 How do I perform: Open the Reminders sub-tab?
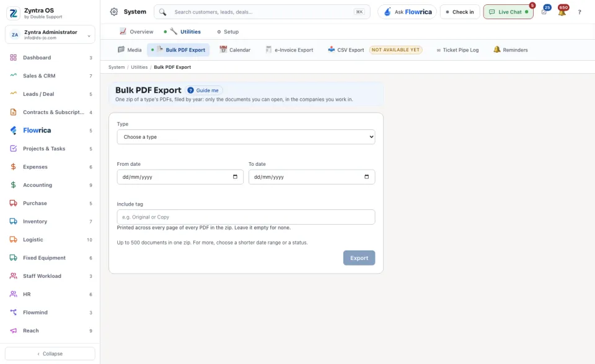(x=510, y=50)
